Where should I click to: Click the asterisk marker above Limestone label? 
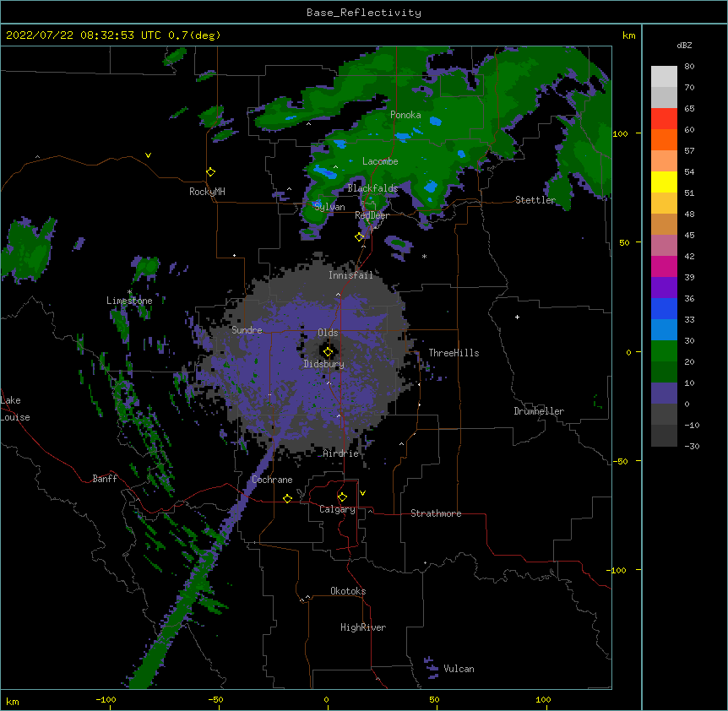point(129,292)
